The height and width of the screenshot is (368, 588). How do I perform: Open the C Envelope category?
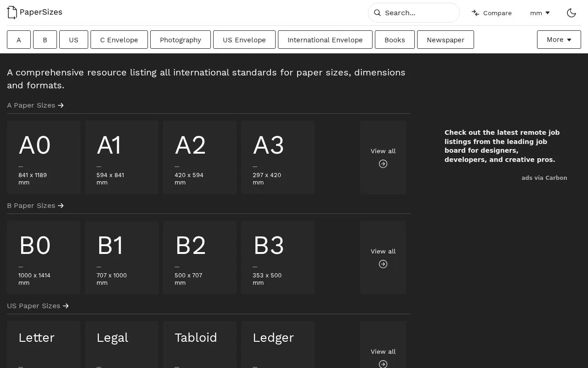119,40
